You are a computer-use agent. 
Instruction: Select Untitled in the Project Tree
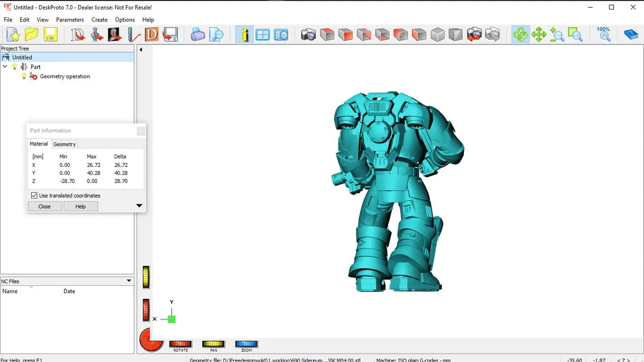[22, 57]
